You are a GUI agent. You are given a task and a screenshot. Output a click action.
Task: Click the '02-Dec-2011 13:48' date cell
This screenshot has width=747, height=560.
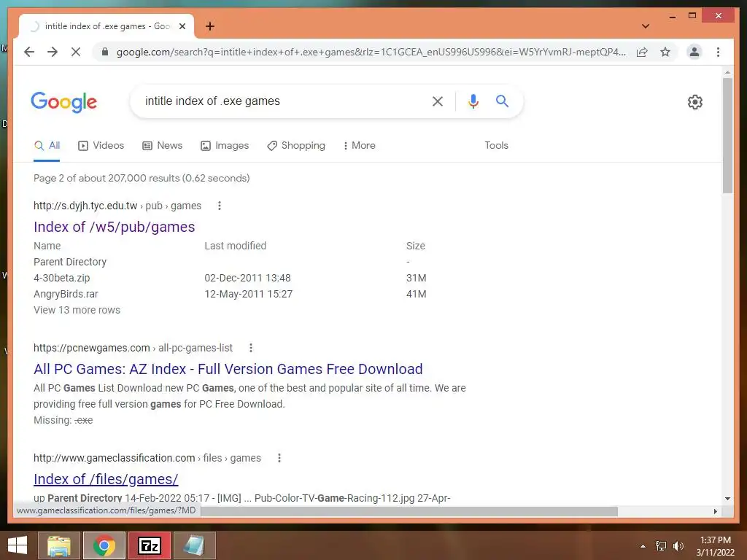(247, 278)
